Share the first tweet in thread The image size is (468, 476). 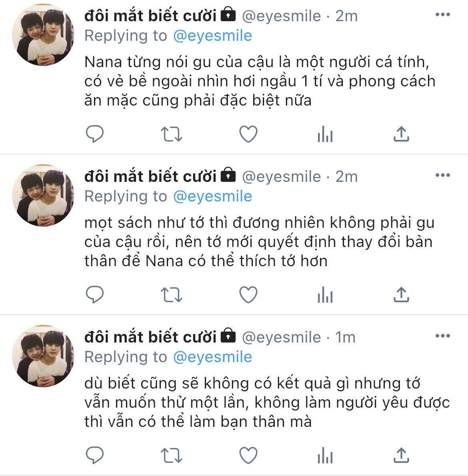[401, 134]
